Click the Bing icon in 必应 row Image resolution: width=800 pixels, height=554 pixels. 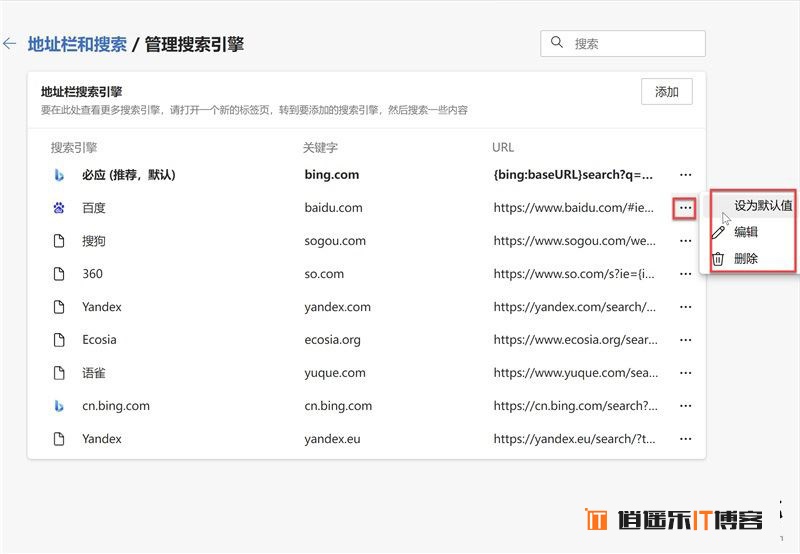pos(59,175)
